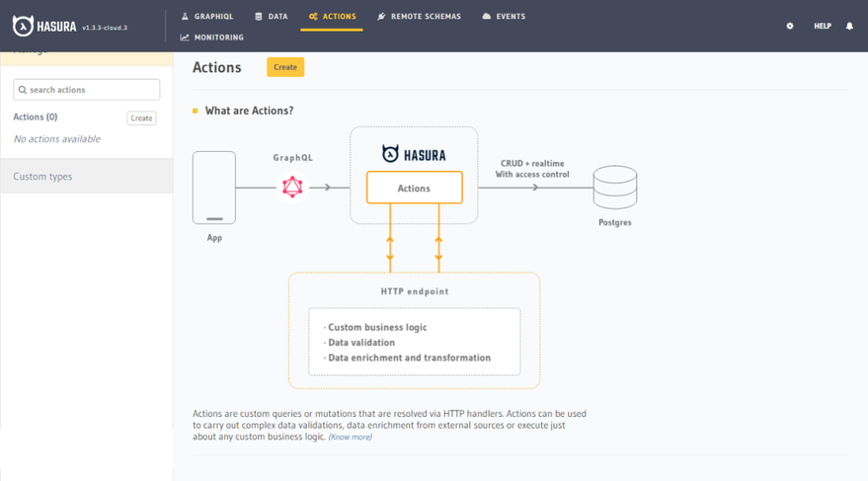The width and height of the screenshot is (868, 481).
Task: Click the yellow Create button
Action: pyautogui.click(x=285, y=67)
